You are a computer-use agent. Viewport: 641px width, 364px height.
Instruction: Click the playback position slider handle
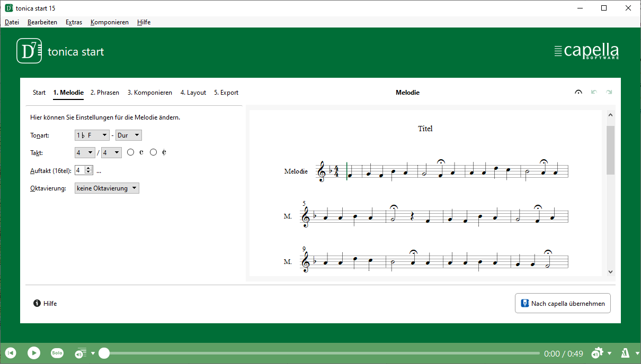point(104,353)
